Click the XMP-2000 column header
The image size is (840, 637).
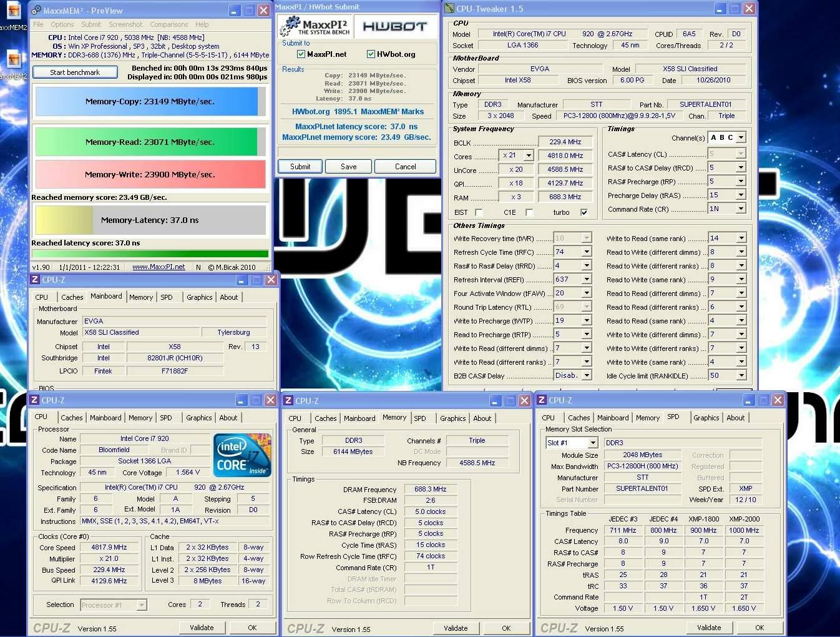744,519
